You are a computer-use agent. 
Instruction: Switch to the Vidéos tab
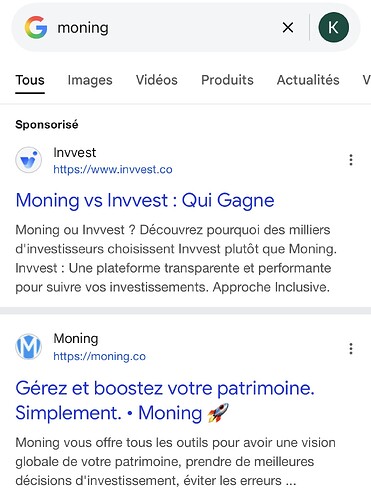coord(157,80)
